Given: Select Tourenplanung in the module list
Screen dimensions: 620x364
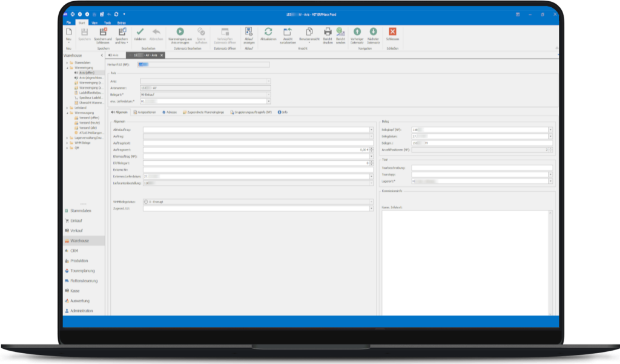Looking at the screenshot, I should click(x=82, y=271).
